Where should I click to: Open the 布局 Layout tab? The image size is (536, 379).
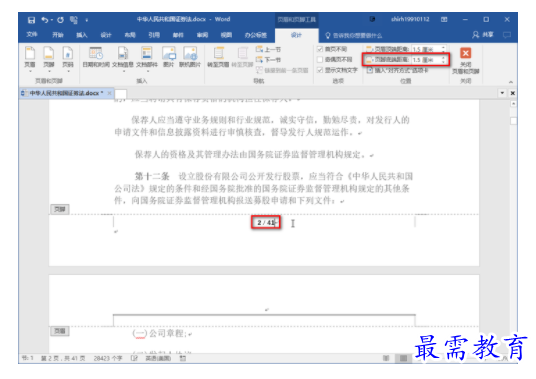(130, 35)
